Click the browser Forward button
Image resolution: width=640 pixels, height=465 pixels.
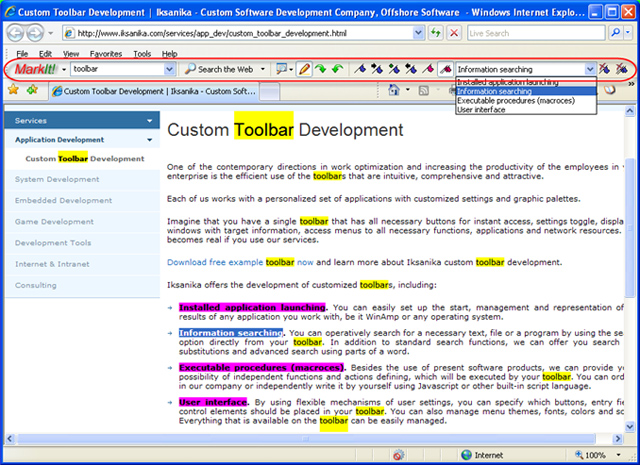click(x=35, y=33)
